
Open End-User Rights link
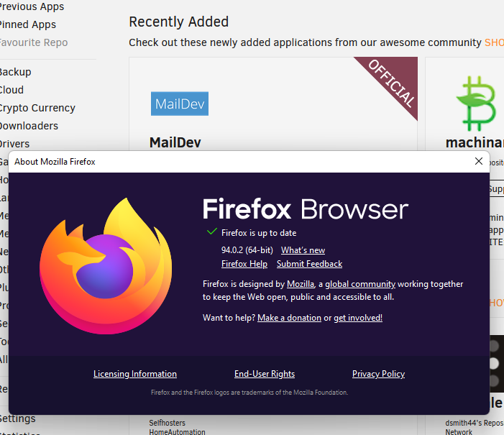tap(265, 374)
